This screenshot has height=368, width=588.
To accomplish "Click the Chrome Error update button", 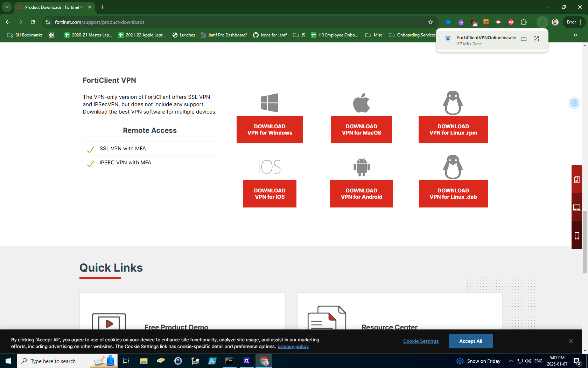I will point(574,22).
